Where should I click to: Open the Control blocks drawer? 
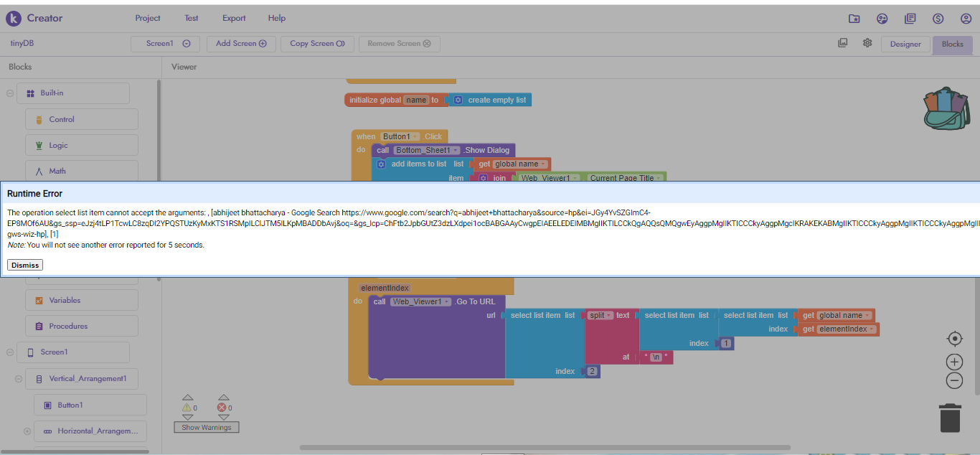82,119
